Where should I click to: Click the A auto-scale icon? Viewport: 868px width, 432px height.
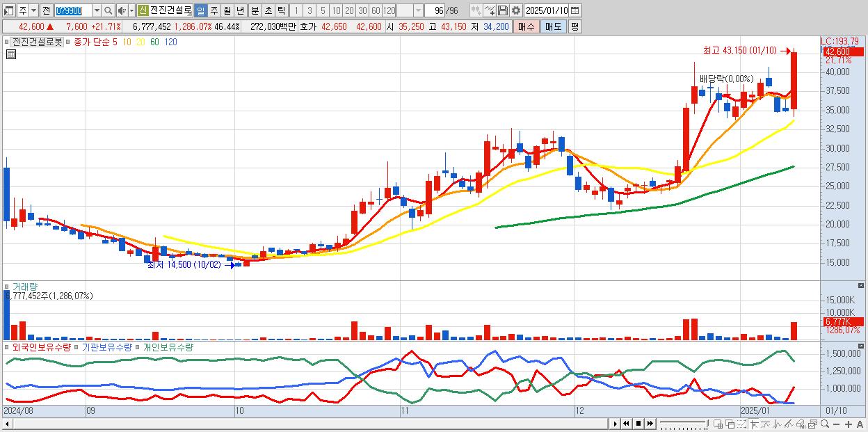pyautogui.click(x=860, y=424)
